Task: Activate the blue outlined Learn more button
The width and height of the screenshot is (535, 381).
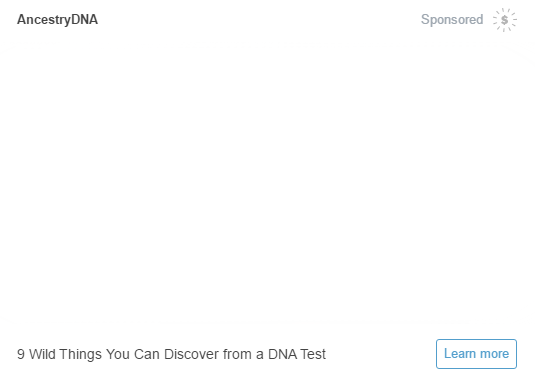Action: click(x=476, y=354)
